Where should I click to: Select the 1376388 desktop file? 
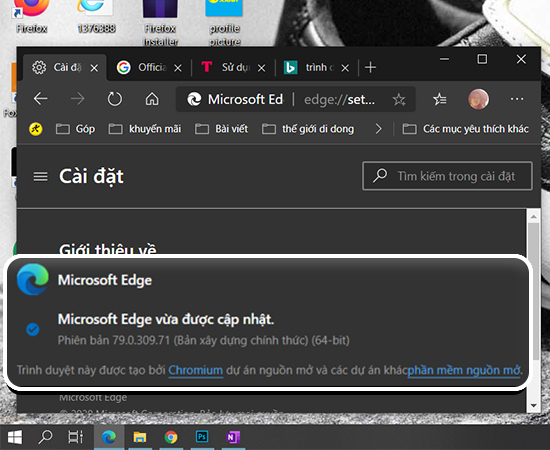[96, 16]
